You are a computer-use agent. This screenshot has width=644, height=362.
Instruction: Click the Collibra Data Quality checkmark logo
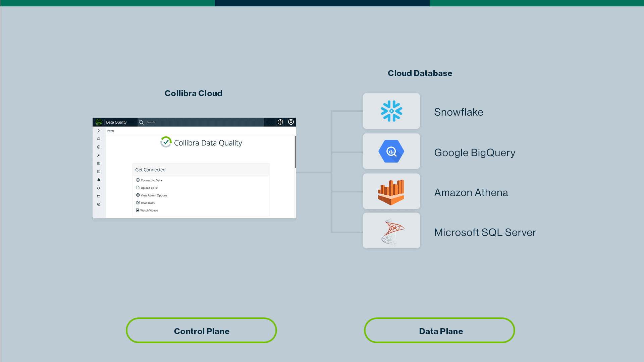tap(166, 142)
